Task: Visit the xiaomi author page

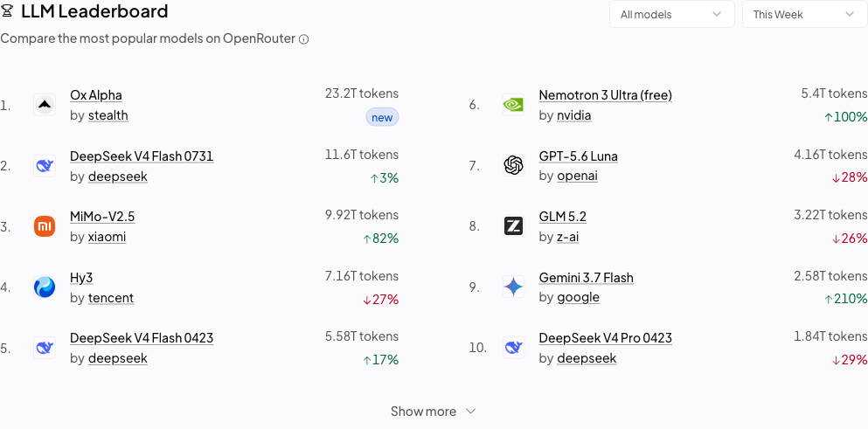Action: click(x=107, y=237)
